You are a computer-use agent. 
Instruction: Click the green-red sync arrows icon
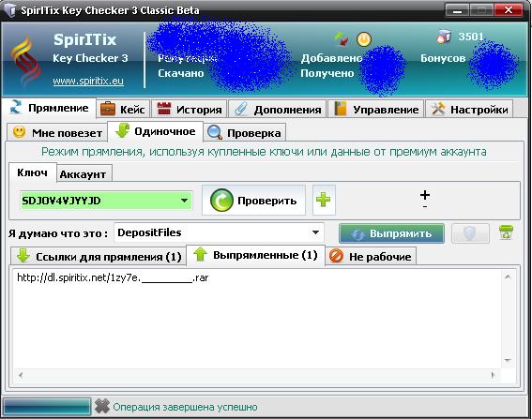[341, 39]
